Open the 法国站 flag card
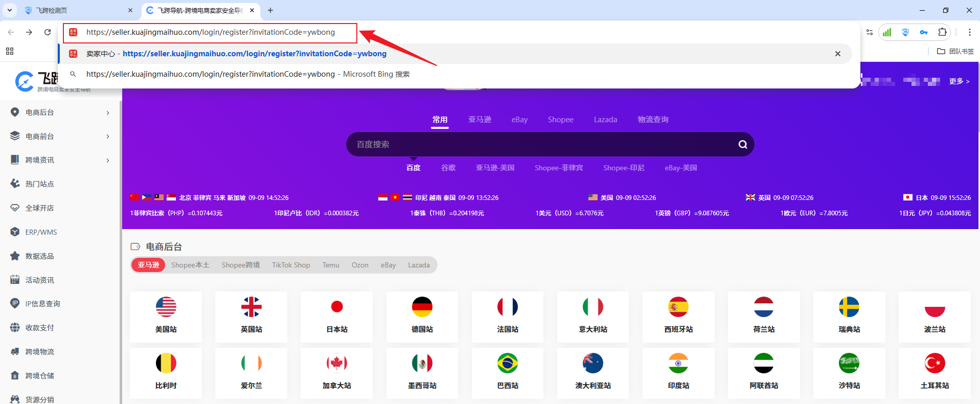The width and height of the screenshot is (980, 404). pyautogui.click(x=508, y=317)
